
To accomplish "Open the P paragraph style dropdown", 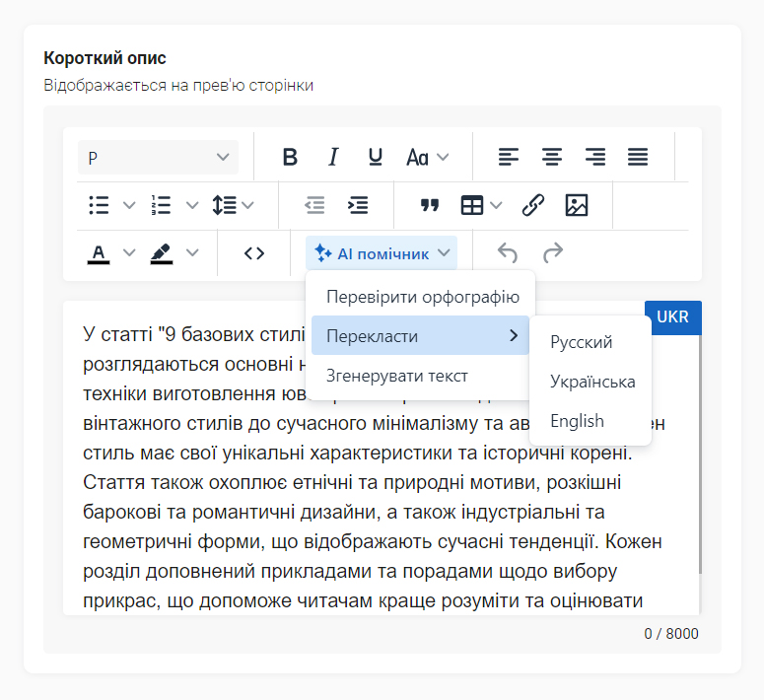I will tap(159, 158).
